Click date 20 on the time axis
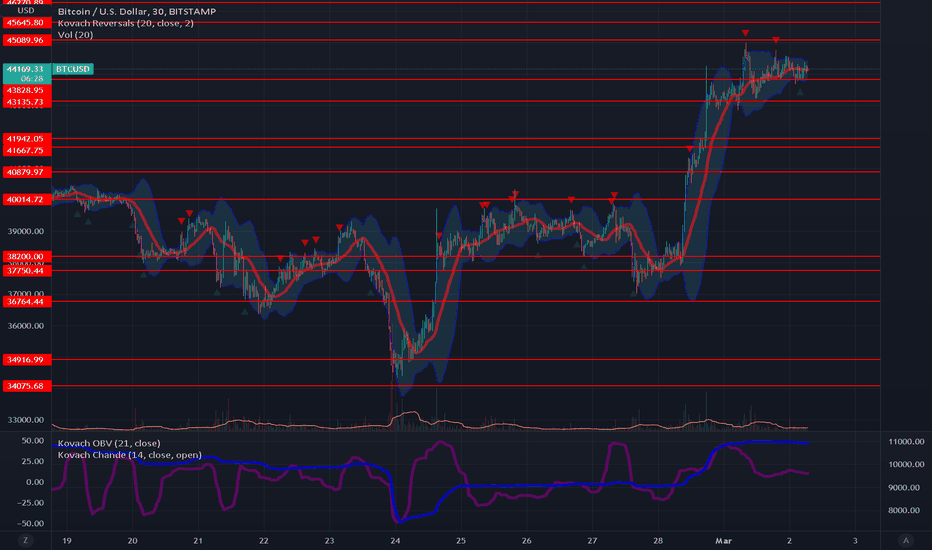 click(x=132, y=540)
